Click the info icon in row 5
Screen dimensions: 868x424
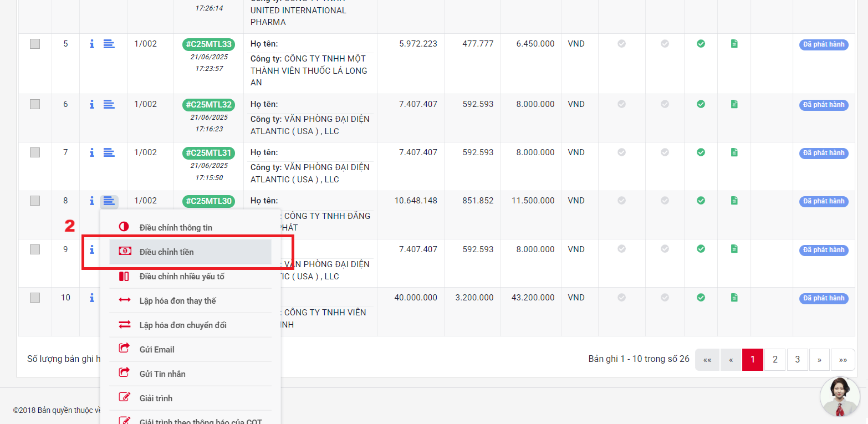click(92, 44)
